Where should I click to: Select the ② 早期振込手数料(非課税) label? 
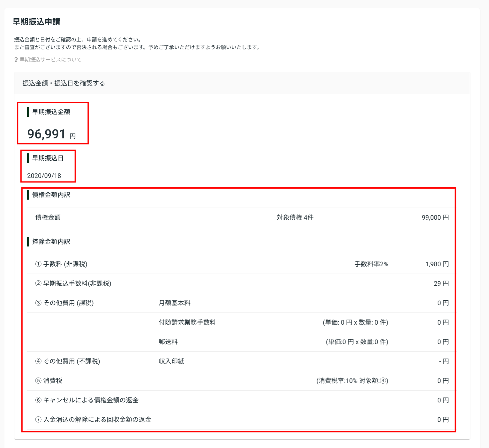point(73,283)
